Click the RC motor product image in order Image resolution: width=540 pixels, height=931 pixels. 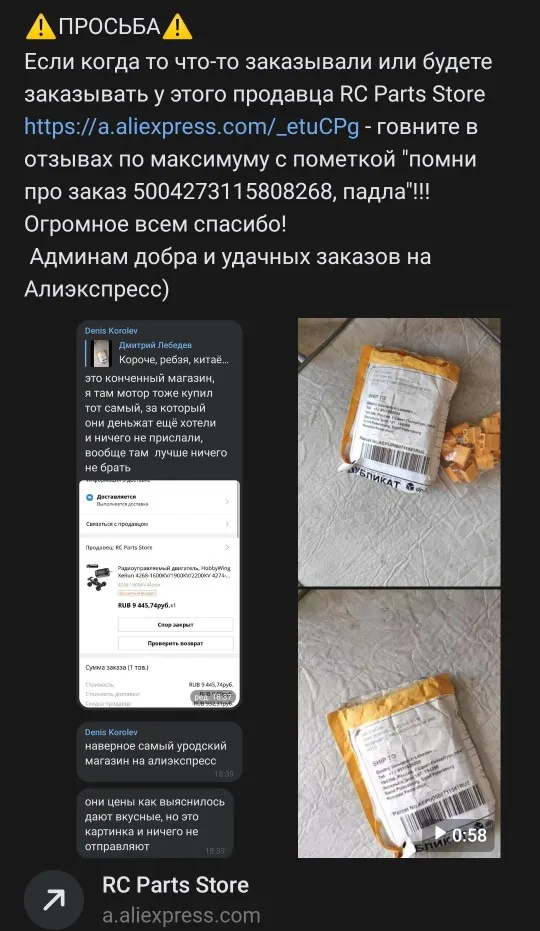coord(99,576)
